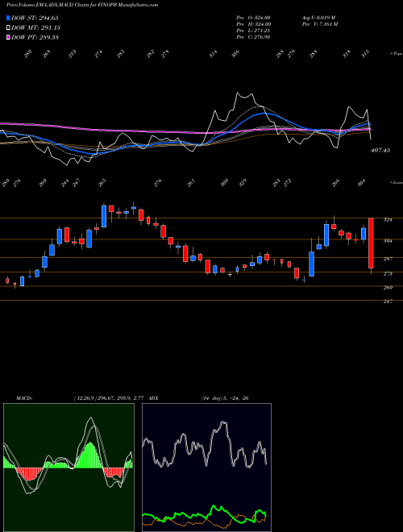Click the ADX heading label
Viewport: 403px width, 532px height.
tap(153, 398)
